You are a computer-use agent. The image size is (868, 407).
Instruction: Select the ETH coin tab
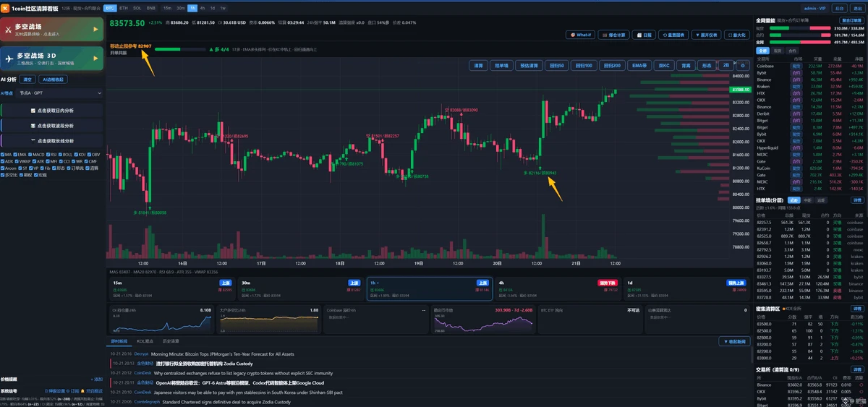click(124, 7)
